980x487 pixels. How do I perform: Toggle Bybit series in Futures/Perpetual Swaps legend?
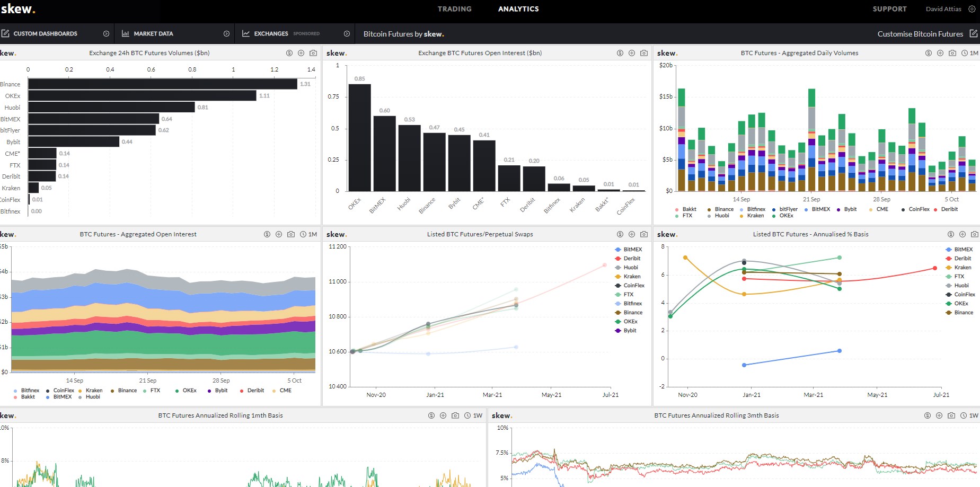click(x=625, y=331)
